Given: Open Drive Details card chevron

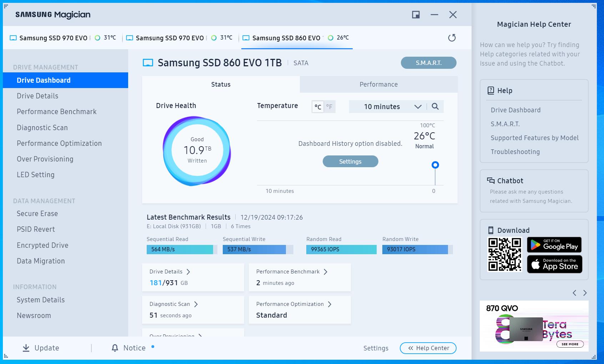Looking at the screenshot, I should click(188, 272).
